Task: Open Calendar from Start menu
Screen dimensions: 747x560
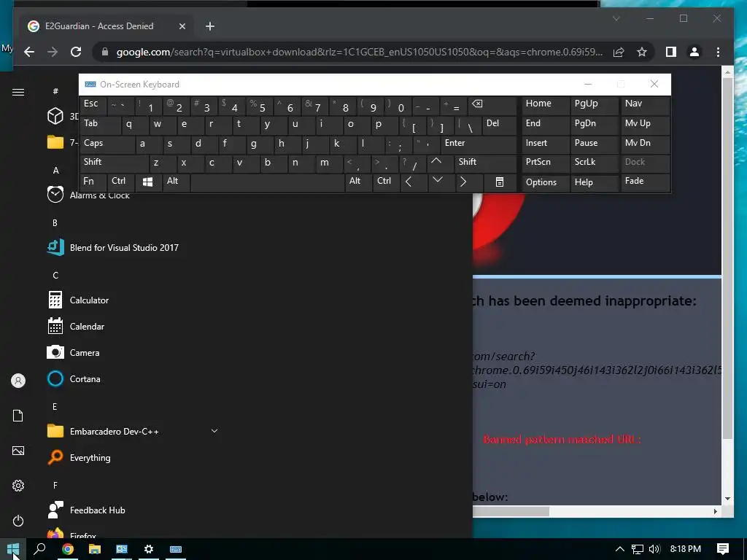Action: pyautogui.click(x=133, y=326)
